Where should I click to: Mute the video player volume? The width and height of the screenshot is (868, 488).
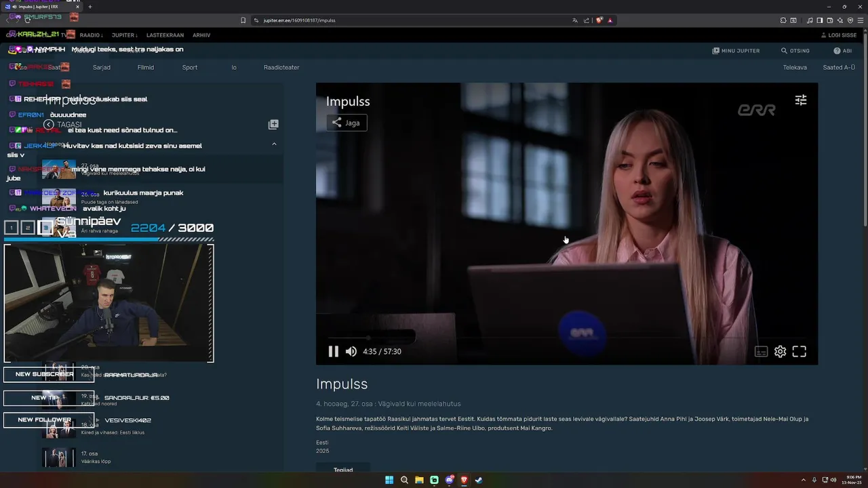click(351, 352)
